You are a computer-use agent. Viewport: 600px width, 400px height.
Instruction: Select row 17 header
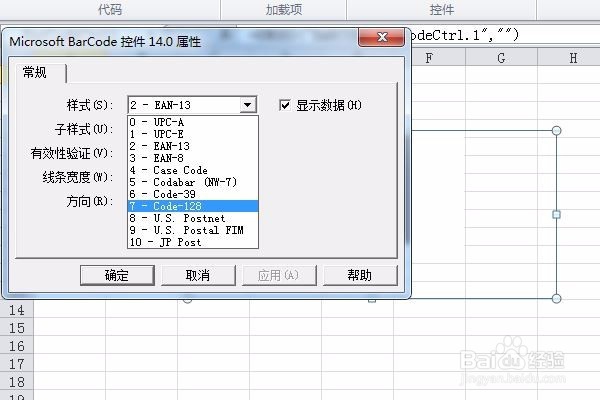pyautogui.click(x=16, y=364)
